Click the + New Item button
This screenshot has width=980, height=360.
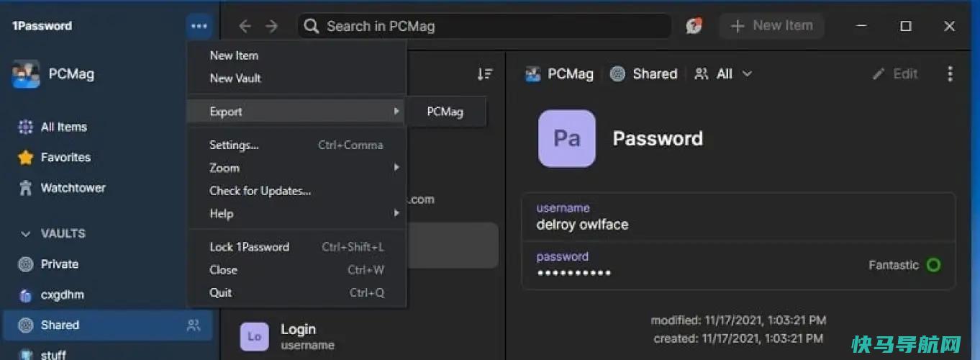(771, 26)
